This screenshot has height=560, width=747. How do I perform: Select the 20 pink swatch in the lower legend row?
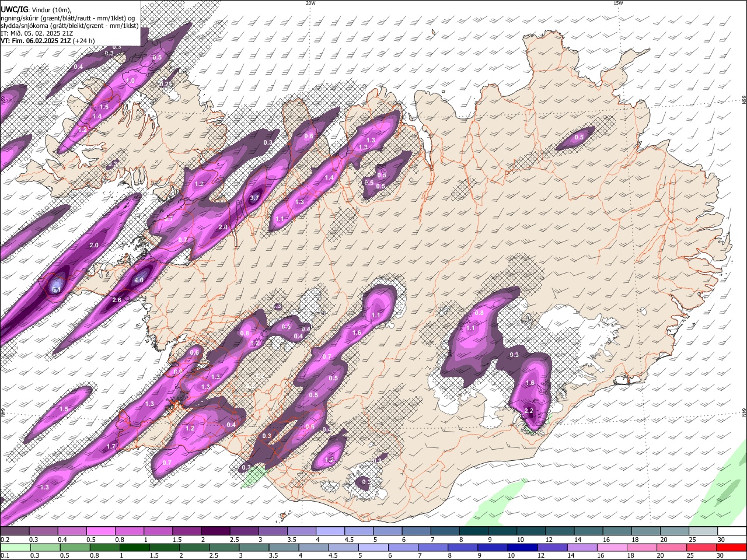point(671,547)
